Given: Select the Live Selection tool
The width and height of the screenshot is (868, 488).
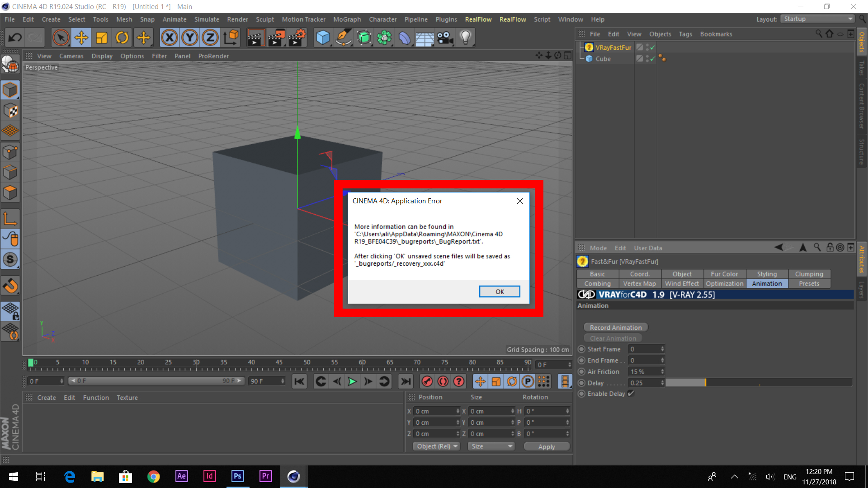Looking at the screenshot, I should [x=61, y=38].
